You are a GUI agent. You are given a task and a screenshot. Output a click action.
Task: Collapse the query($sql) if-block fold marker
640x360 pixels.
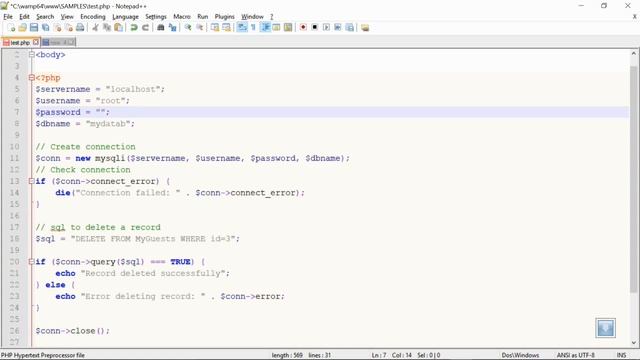31,262
